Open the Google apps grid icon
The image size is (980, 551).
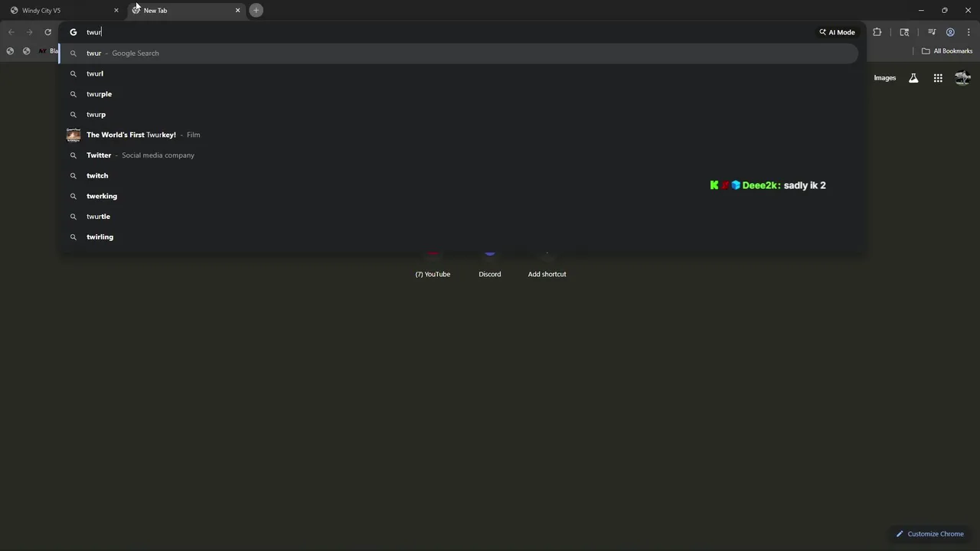click(x=938, y=78)
